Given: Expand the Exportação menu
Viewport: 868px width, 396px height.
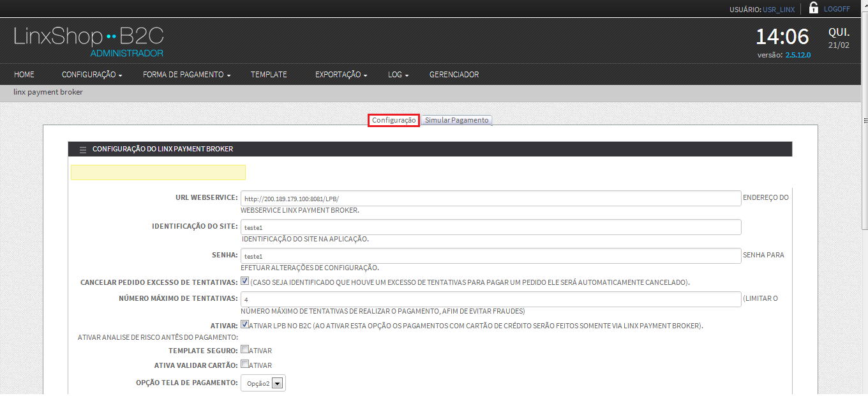Looking at the screenshot, I should tap(341, 75).
